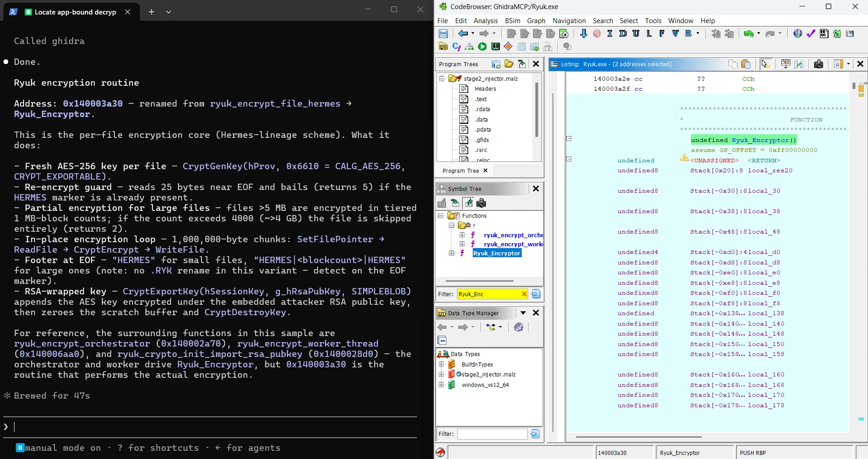
Task: Open the Analysis menu
Action: (485, 21)
